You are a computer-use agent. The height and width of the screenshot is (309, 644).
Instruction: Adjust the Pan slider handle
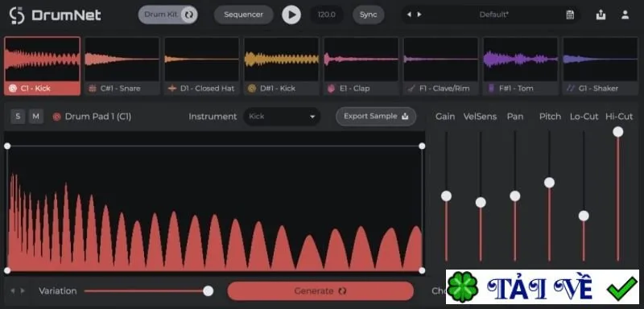click(x=515, y=196)
